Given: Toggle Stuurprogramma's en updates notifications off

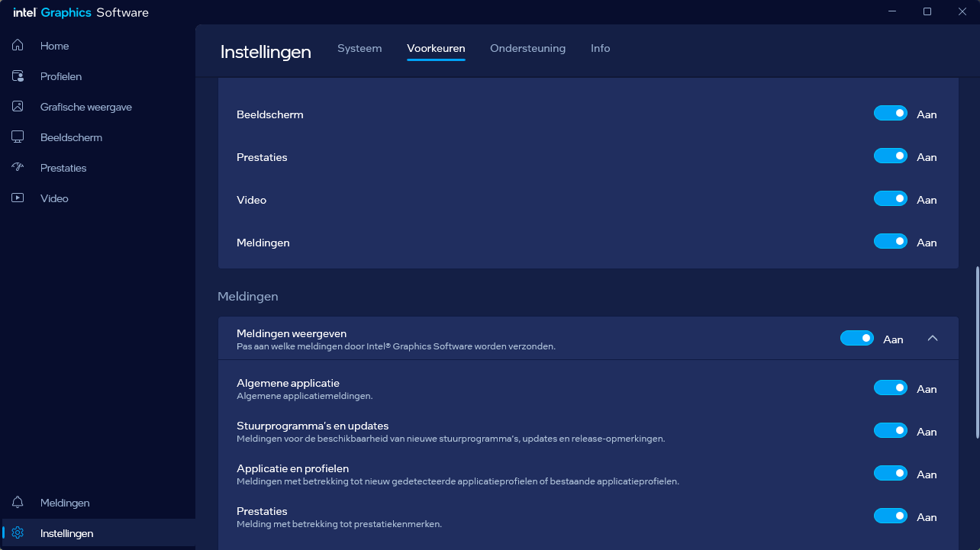Looking at the screenshot, I should coord(890,431).
